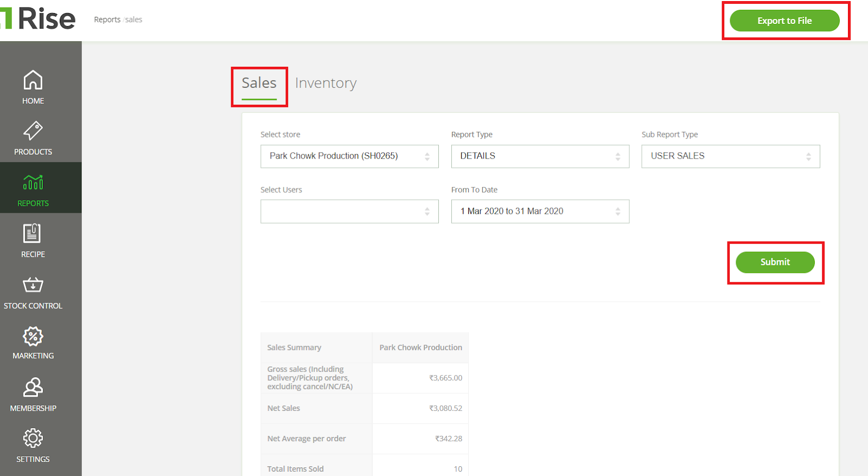Click the MEMBERSHIP sidebar label
Screen dimensions: 868x476
tap(33, 408)
